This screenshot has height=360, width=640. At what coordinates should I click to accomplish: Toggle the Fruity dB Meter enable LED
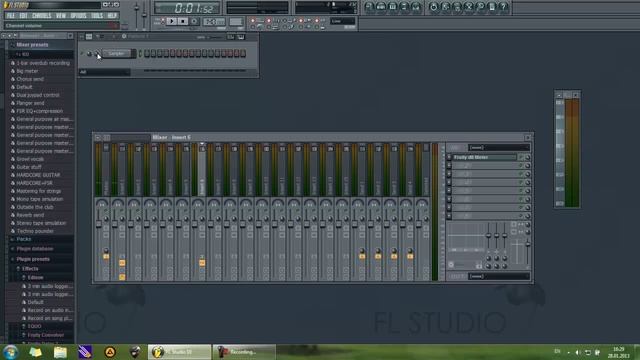(x=521, y=157)
